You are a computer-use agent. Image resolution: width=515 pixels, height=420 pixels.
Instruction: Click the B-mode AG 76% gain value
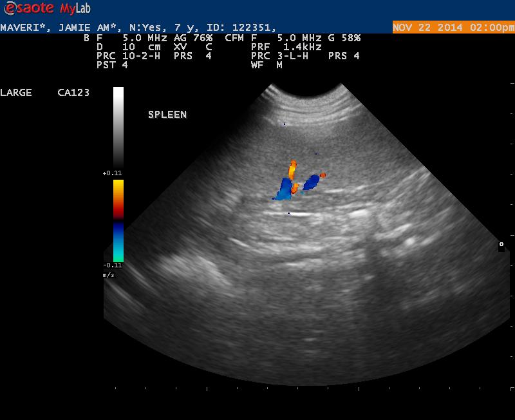point(192,38)
